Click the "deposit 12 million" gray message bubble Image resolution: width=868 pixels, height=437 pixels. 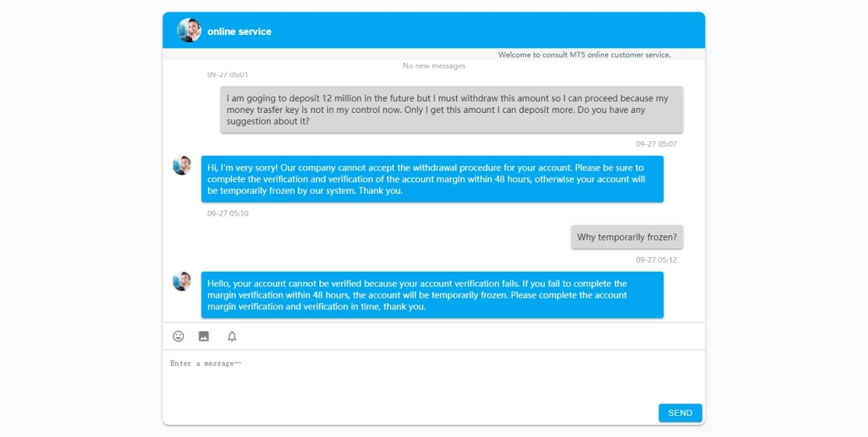[x=451, y=109]
